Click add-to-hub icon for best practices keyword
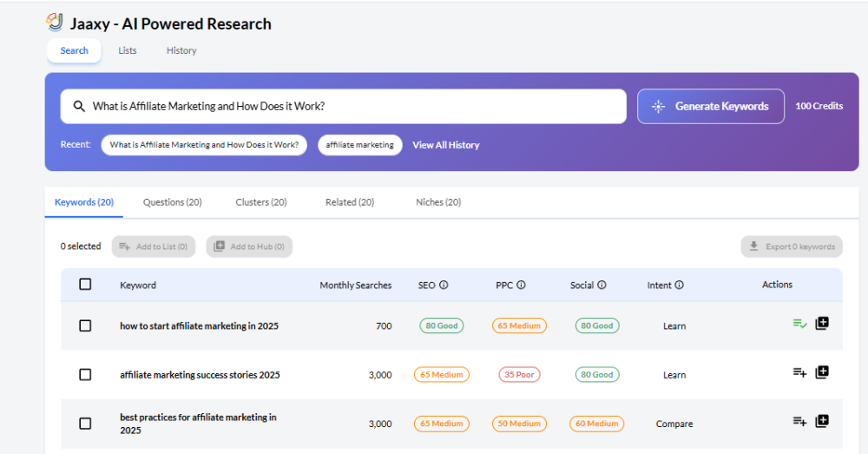 822,421
